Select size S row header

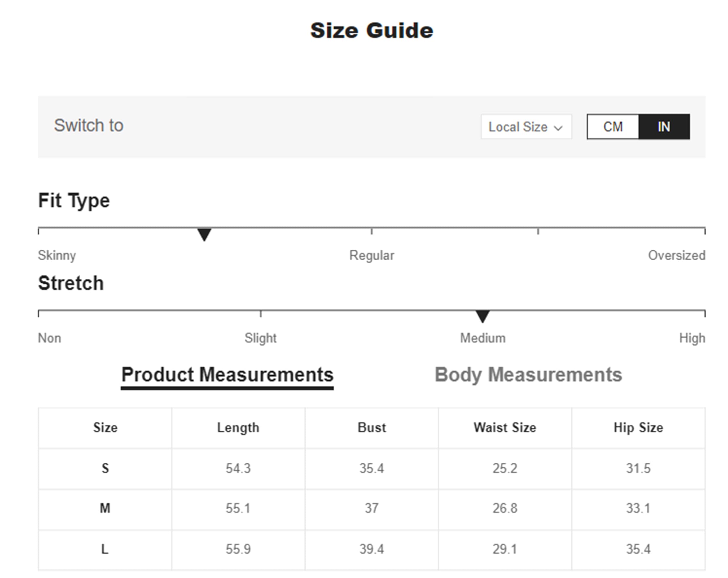tap(105, 468)
